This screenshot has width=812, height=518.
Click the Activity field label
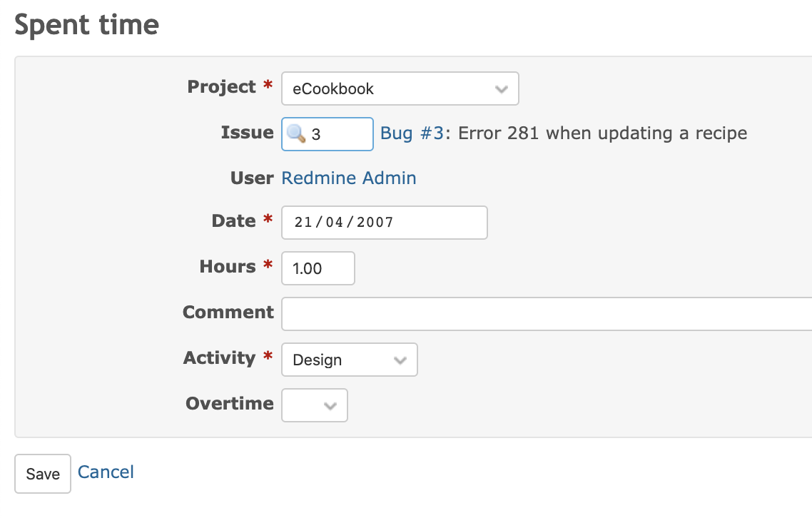point(220,357)
